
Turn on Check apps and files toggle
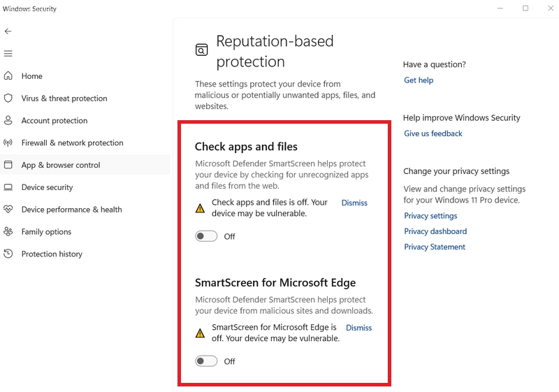(206, 236)
